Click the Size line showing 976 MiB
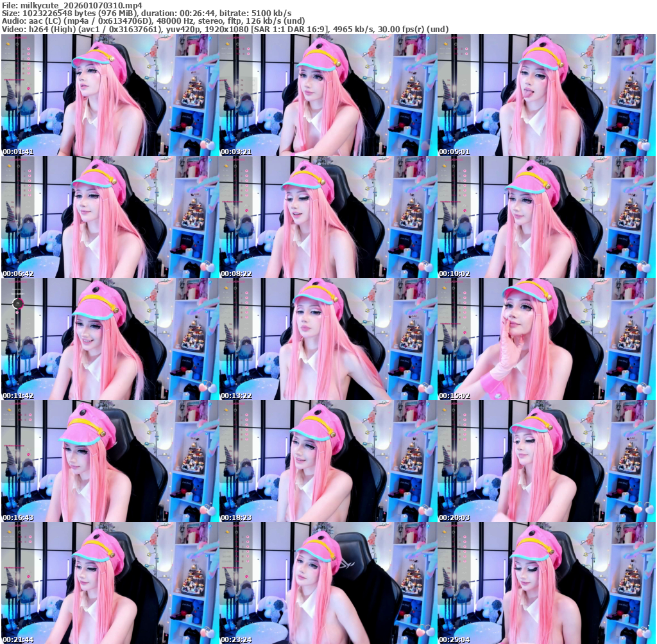657x644 pixels. click(x=147, y=13)
